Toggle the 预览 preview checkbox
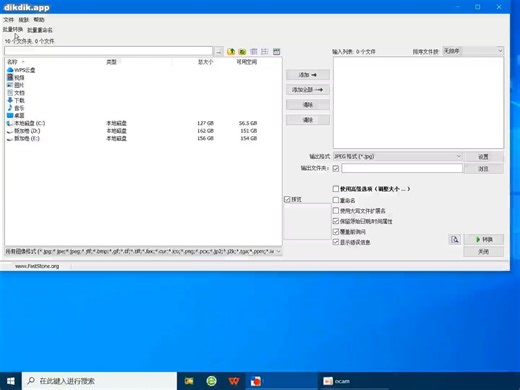 [x=287, y=199]
